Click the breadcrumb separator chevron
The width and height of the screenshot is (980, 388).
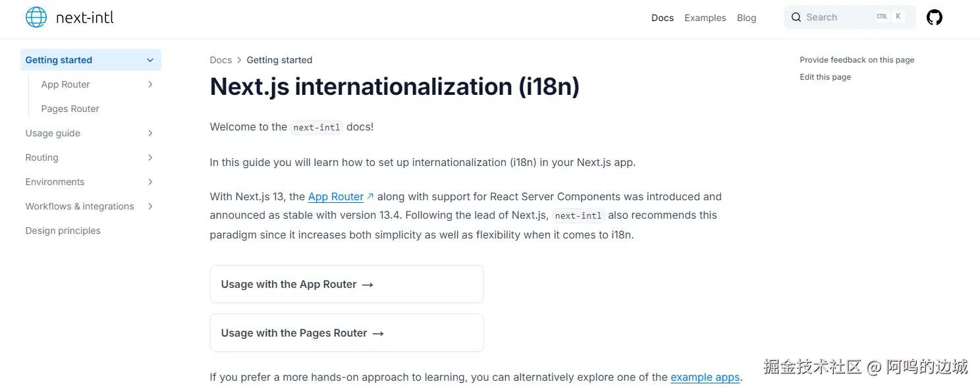coord(239,60)
